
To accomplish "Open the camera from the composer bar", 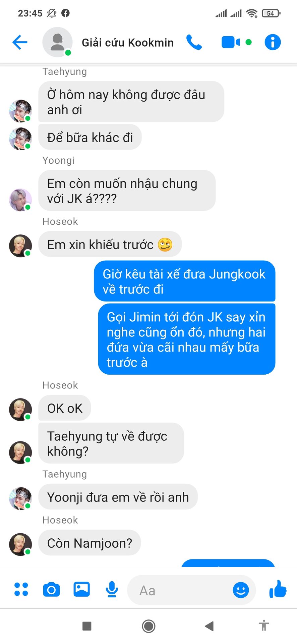I will pos(51,589).
